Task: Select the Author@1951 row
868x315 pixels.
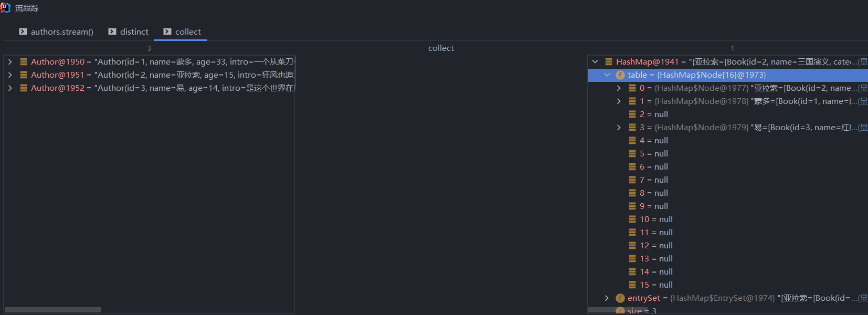Action: click(157, 75)
